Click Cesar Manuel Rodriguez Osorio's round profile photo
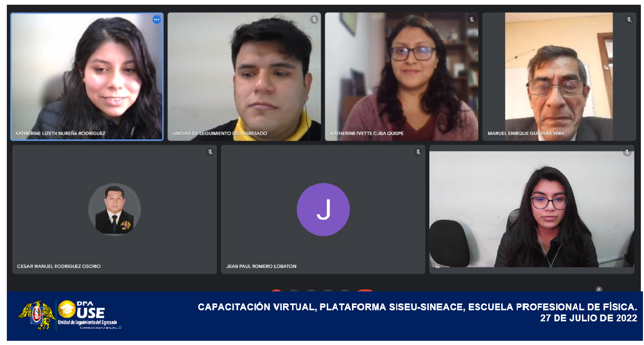 [114, 209]
